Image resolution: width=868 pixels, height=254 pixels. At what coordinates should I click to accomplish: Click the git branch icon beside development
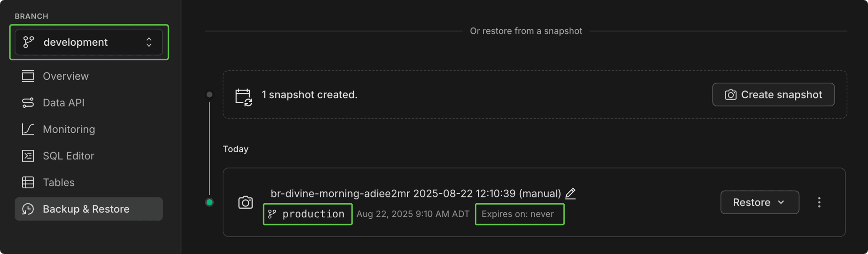pyautogui.click(x=28, y=42)
